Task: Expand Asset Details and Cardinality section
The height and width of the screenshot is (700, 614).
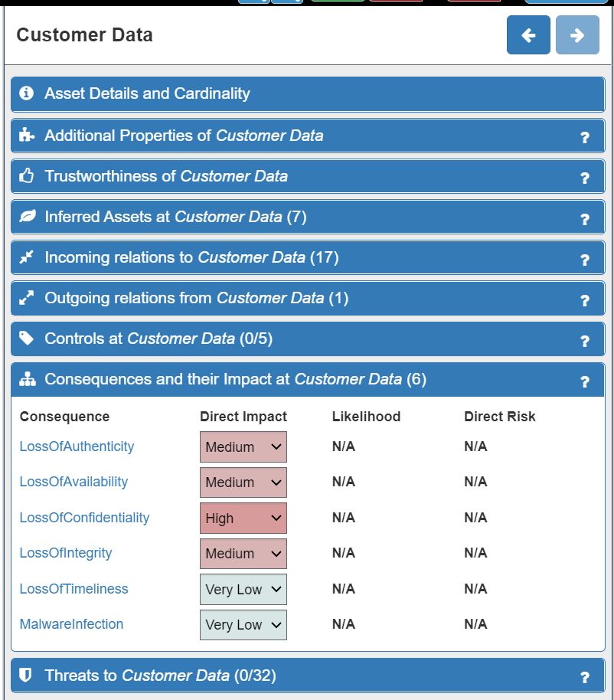Action: point(308,93)
